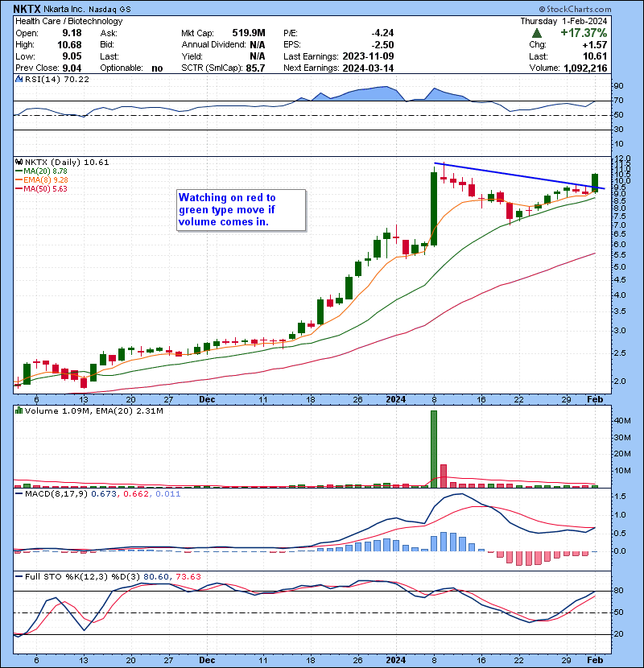Click the Next Earnings date 2024-03-14
644x668 pixels.
pos(368,68)
